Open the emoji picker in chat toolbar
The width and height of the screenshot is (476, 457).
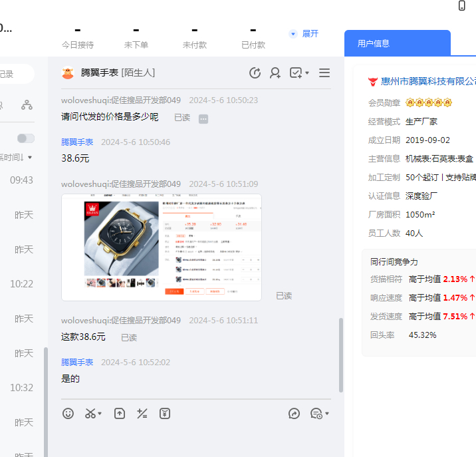tap(68, 414)
